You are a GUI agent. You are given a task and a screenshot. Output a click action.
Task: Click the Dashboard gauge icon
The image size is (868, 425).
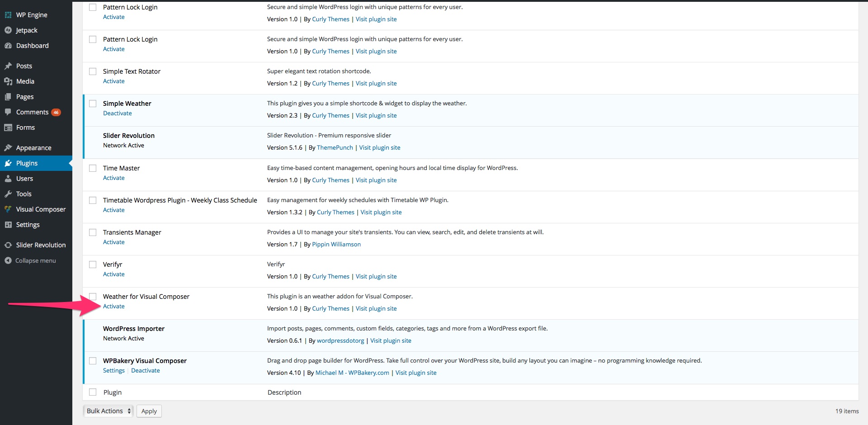point(8,46)
